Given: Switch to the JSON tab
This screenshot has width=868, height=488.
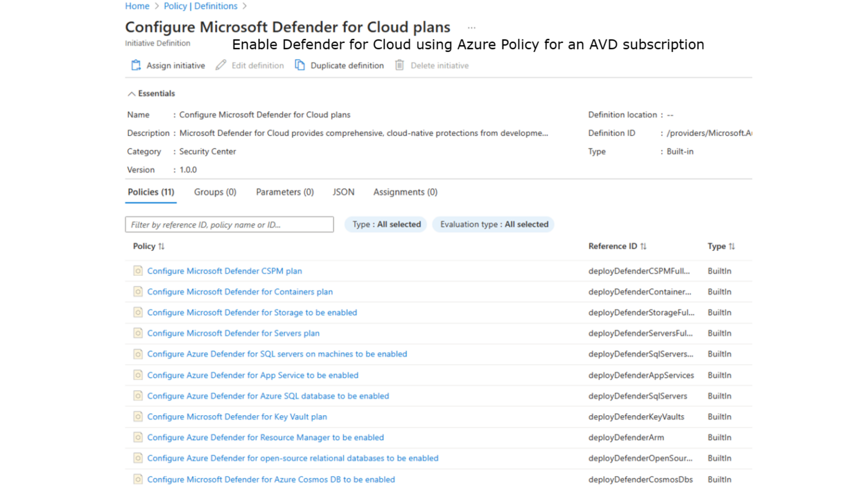Looking at the screenshot, I should pyautogui.click(x=344, y=192).
